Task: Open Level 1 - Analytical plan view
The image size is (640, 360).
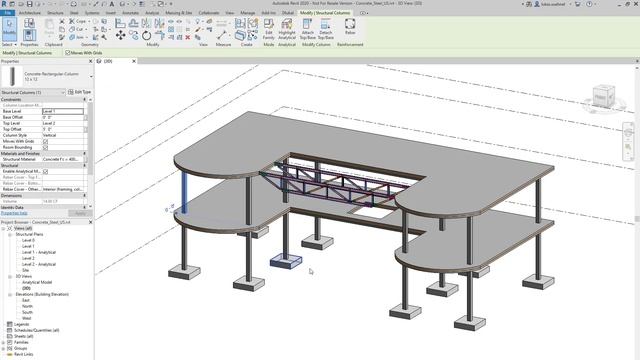Action: [39, 253]
